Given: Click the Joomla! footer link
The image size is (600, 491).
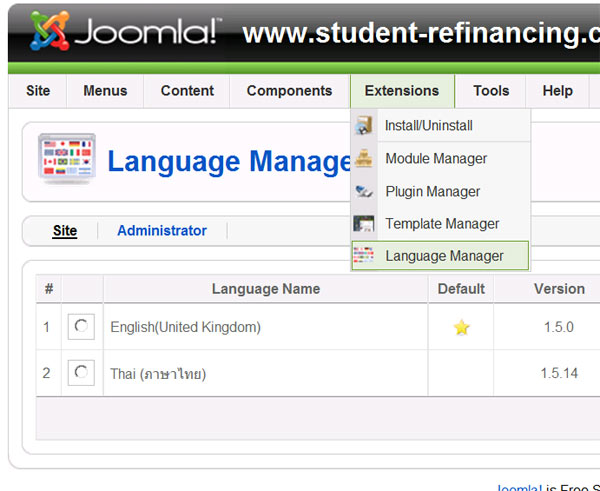Looking at the screenshot, I should pos(519,488).
